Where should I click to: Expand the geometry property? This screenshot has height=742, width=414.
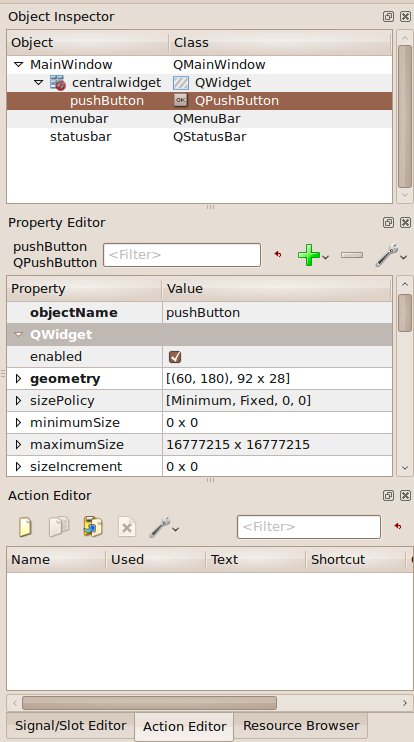tap(18, 379)
